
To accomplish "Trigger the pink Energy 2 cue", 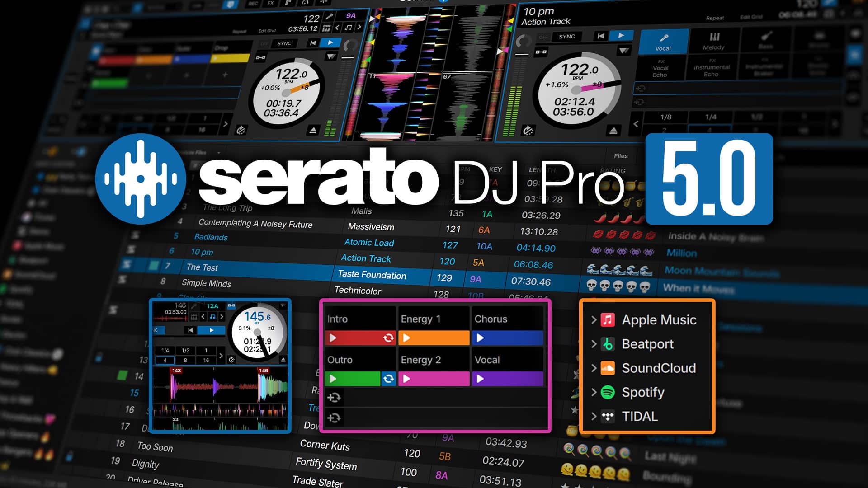I will tap(434, 379).
